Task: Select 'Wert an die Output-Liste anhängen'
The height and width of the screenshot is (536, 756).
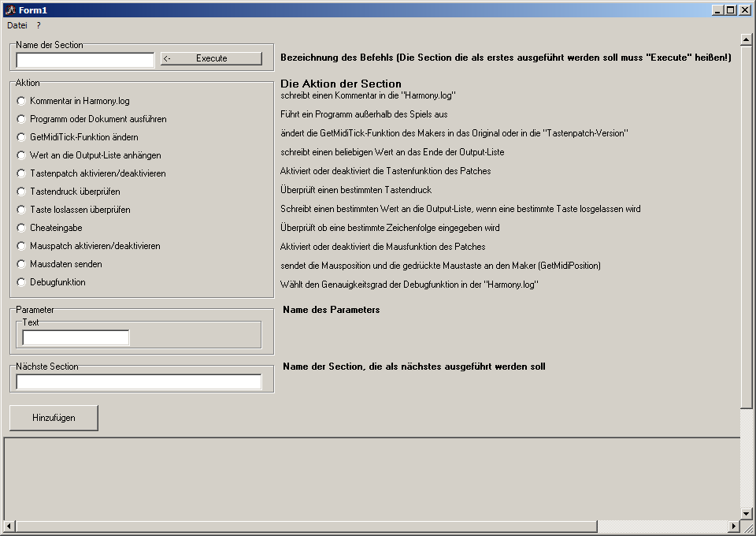Action: (21, 155)
